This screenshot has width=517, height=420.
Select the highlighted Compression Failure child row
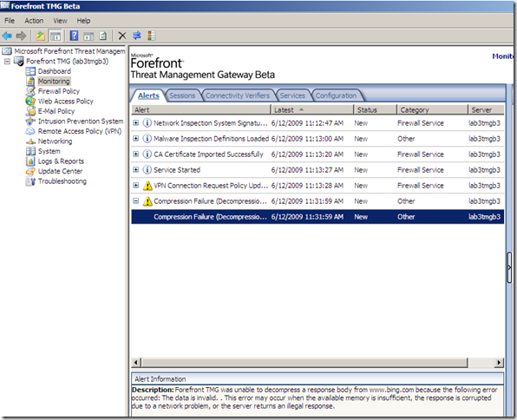[317, 217]
